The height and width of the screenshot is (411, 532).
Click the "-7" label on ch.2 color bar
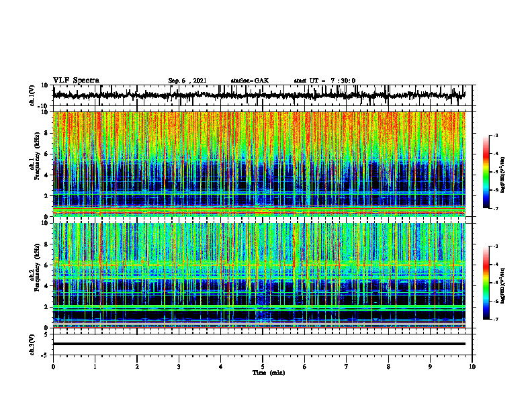tap(495, 319)
